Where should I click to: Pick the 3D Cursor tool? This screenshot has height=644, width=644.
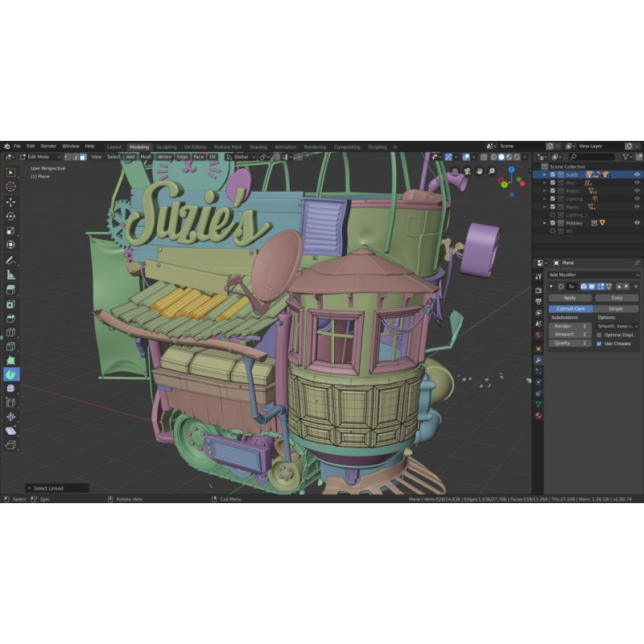pos(11,186)
